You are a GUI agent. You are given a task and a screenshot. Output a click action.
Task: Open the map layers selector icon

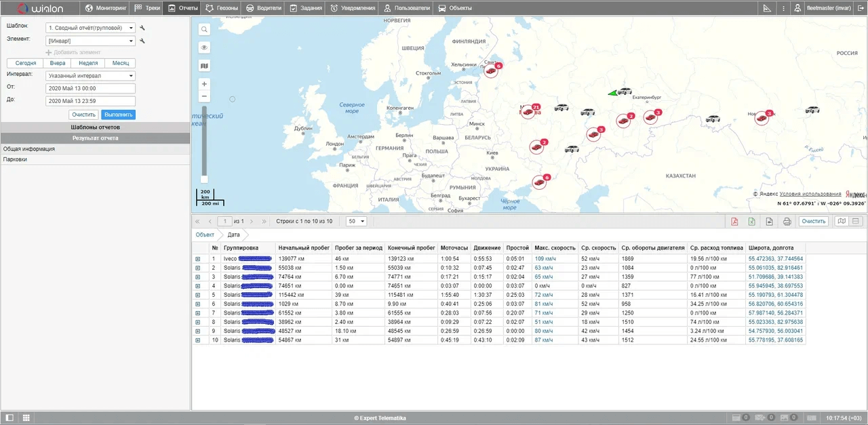[205, 66]
